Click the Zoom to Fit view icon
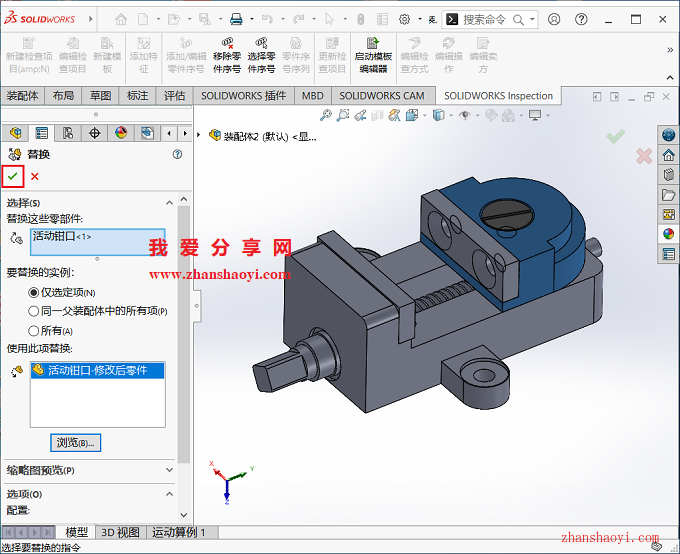 coord(326,115)
